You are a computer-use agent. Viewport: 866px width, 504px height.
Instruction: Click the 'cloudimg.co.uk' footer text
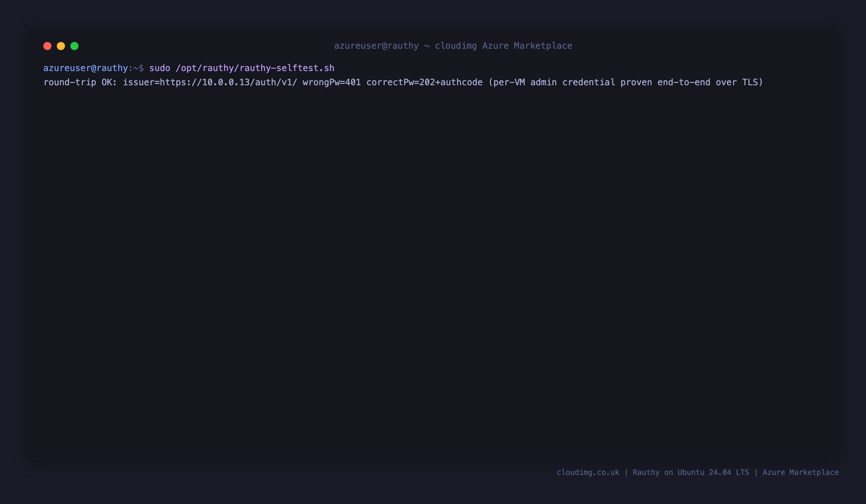[588, 473]
